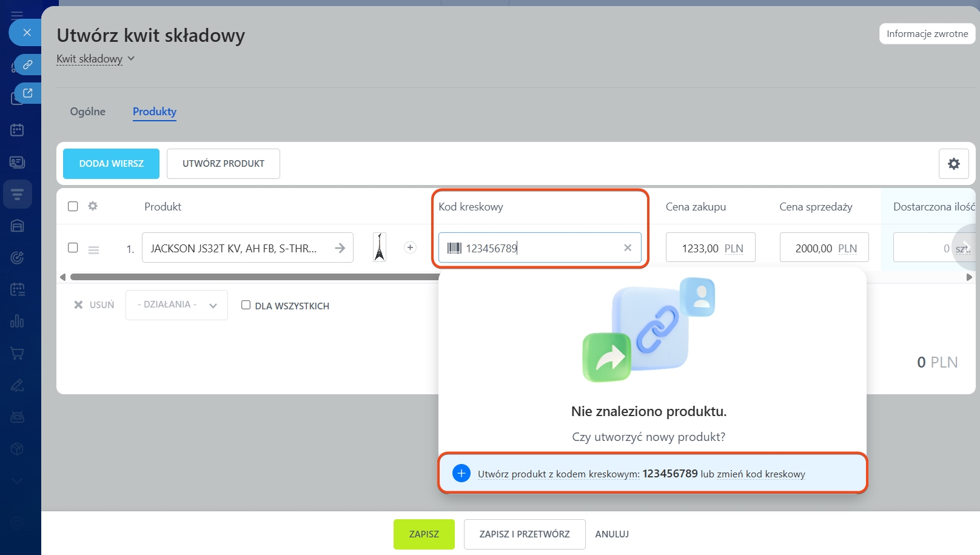The image size is (980, 555).
Task: Click the DODAJ WIERSZ button
Action: tap(111, 164)
